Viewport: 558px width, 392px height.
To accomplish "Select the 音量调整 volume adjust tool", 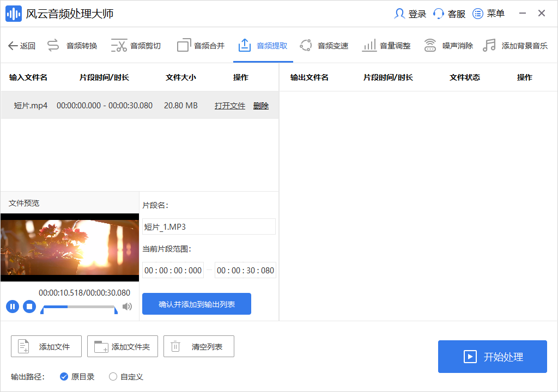I will pyautogui.click(x=388, y=45).
